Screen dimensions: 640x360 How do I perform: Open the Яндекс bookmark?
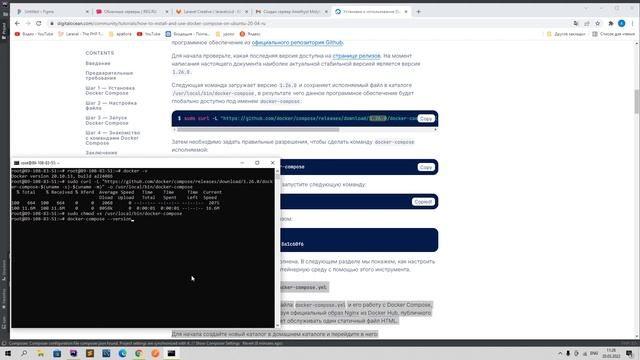pyautogui.click(x=250, y=34)
